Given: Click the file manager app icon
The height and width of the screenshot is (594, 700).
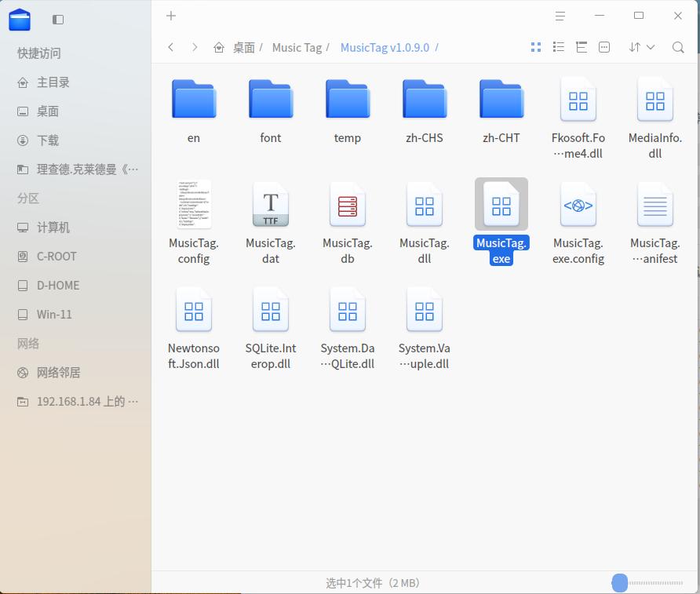Looking at the screenshot, I should 20,20.
